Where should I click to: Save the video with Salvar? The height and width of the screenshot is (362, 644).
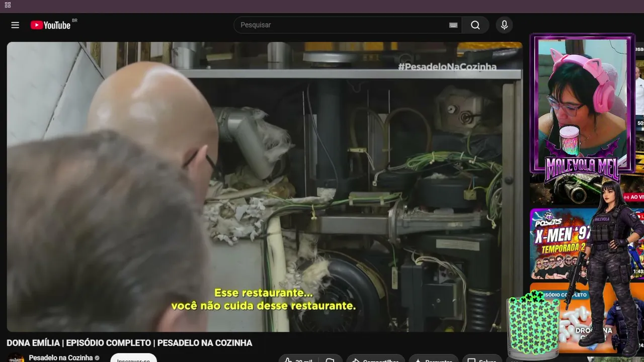(x=482, y=360)
